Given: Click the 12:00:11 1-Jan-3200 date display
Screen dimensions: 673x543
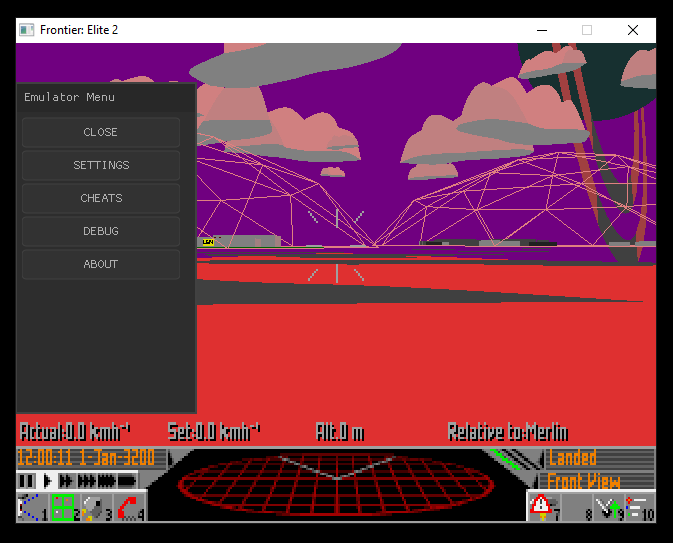Looking at the screenshot, I should [86, 458].
